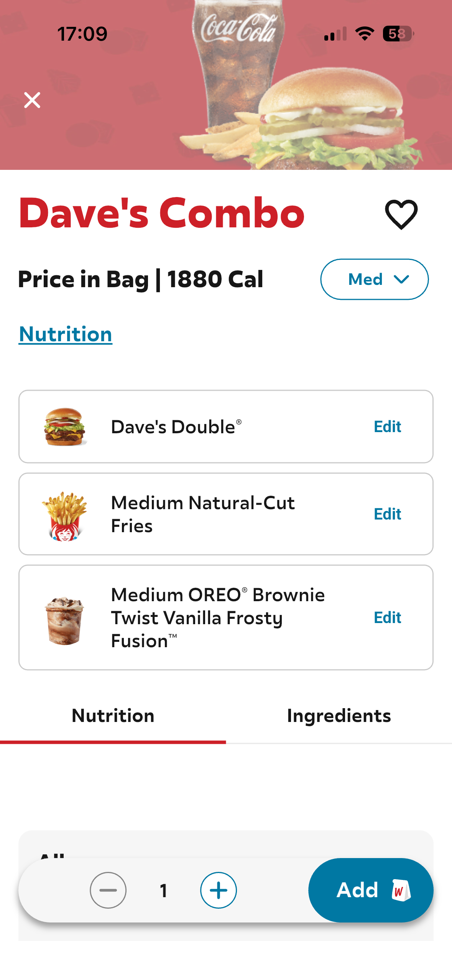
Task: Add the combo to the bag
Action: coord(358,890)
